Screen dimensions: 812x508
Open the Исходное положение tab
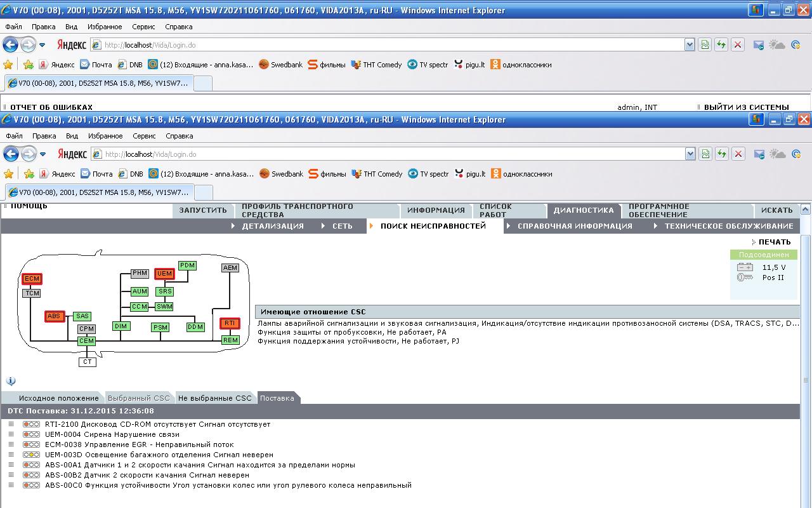(x=58, y=398)
